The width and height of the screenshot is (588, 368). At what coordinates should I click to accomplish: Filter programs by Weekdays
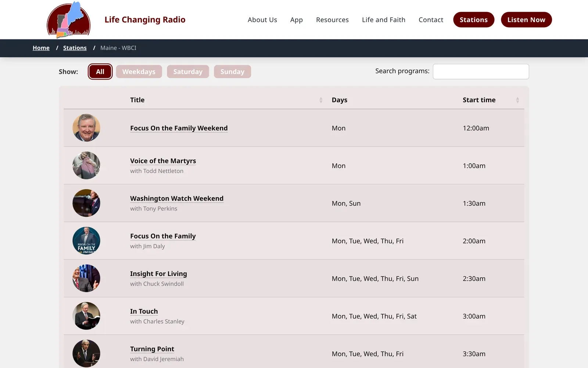click(139, 71)
